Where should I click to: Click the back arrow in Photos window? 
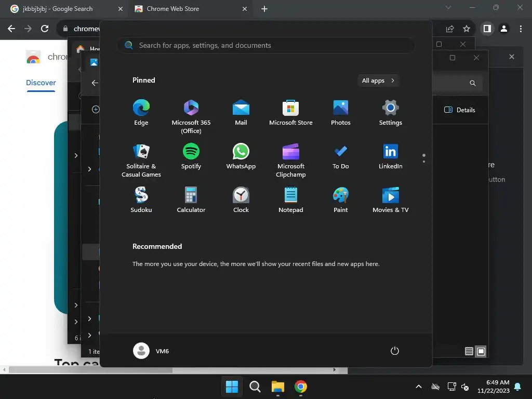click(x=95, y=83)
